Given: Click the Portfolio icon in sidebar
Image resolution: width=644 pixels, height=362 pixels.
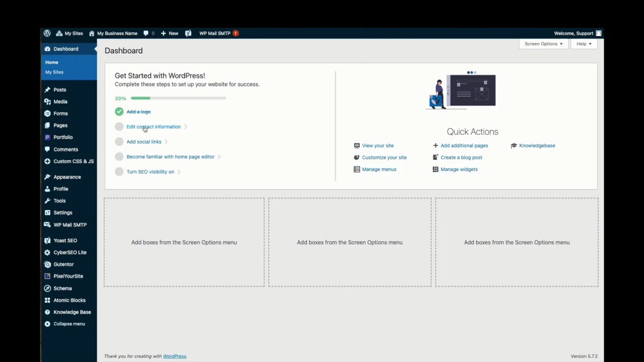Looking at the screenshot, I should coord(47,137).
